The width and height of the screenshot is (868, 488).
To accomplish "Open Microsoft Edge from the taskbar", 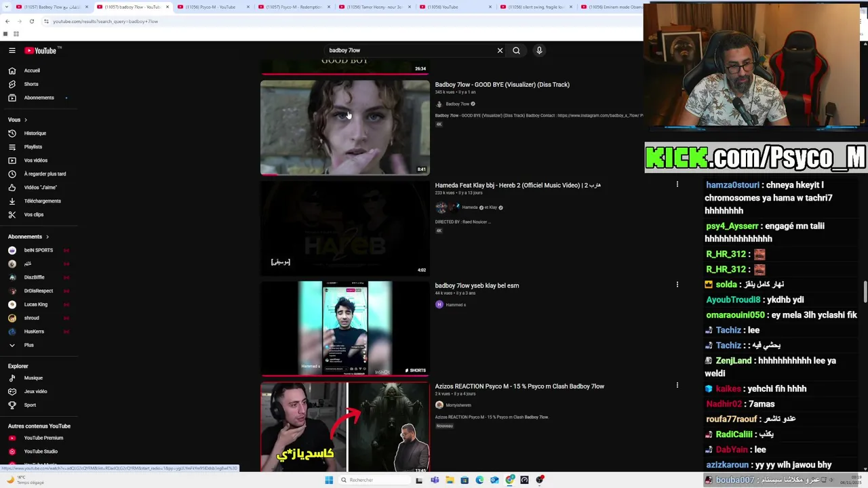I will 479,480.
